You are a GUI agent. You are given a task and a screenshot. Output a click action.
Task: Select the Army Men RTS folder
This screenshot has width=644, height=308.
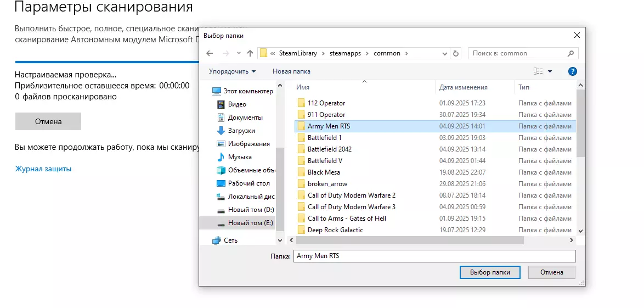[435, 126]
